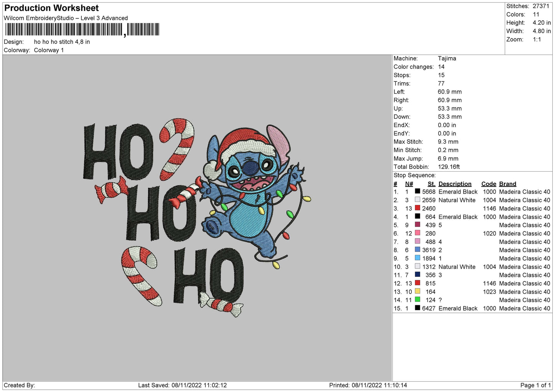The height and width of the screenshot is (392, 555).
Task: Click stitch count 6427 in row 15
Action: point(429,308)
